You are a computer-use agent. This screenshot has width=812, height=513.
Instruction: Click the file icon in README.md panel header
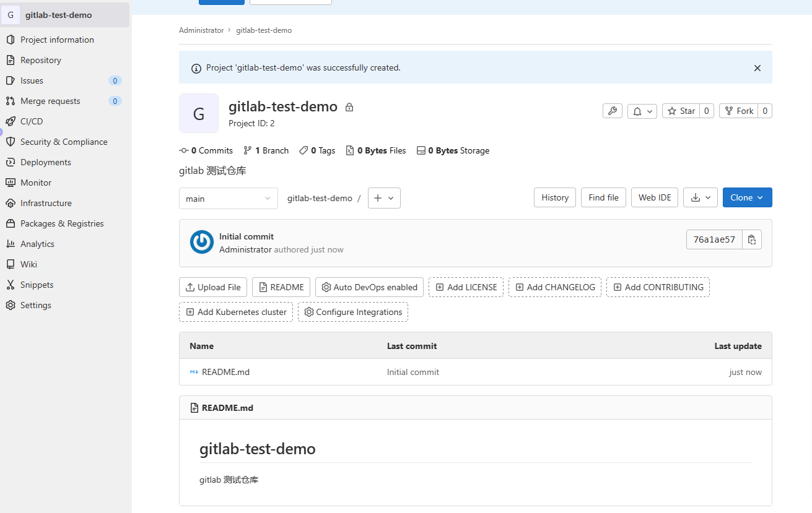point(194,408)
